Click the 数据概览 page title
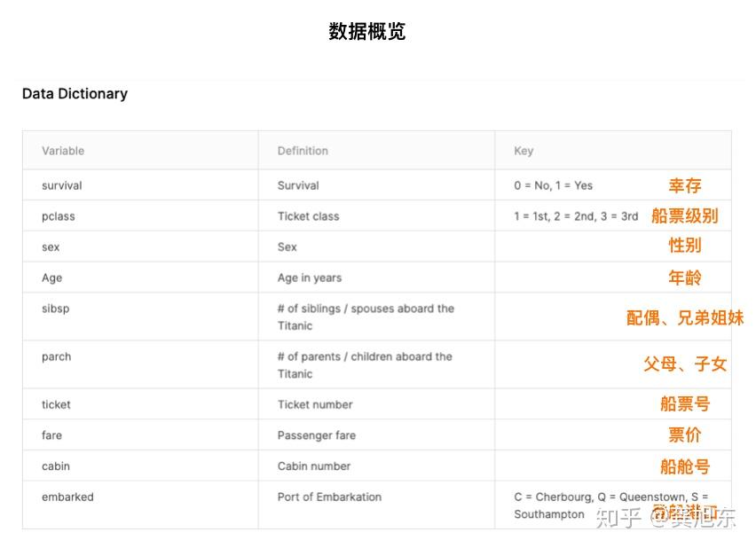Image resolution: width=756 pixels, height=548 pixels. 367,32
